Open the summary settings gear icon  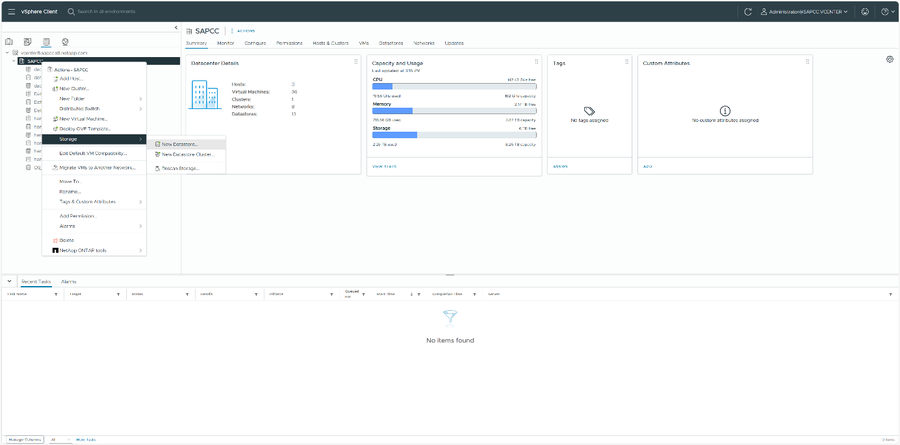coord(890,60)
